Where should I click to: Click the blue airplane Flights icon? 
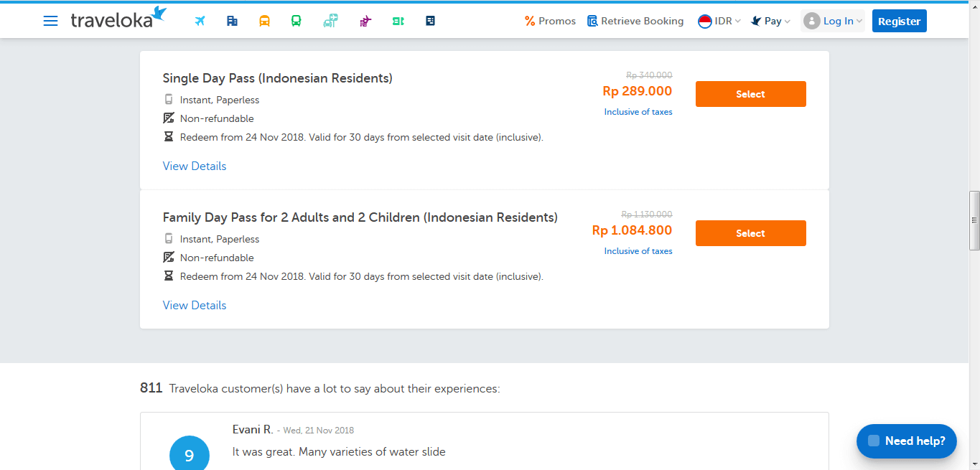200,21
